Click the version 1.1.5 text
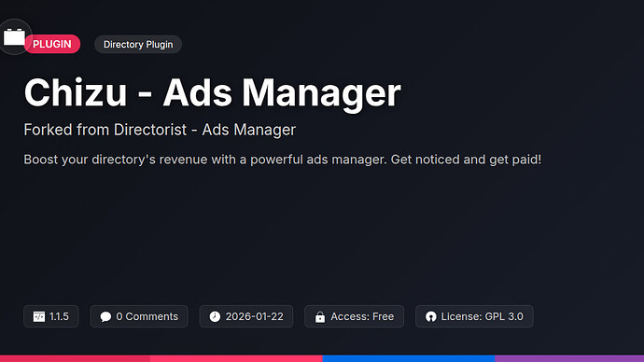This screenshot has width=644, height=362. 59,316
